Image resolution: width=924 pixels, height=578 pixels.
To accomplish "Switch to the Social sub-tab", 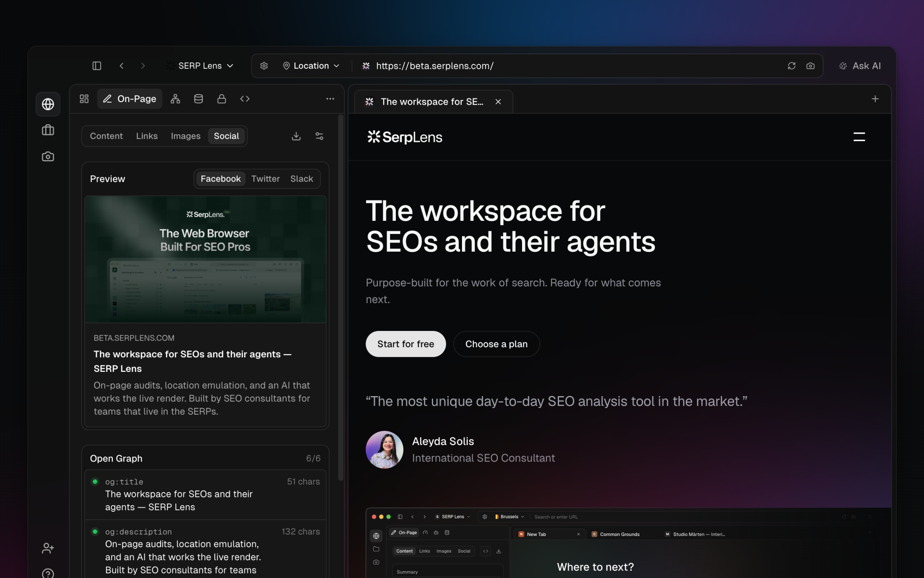I will click(x=226, y=136).
